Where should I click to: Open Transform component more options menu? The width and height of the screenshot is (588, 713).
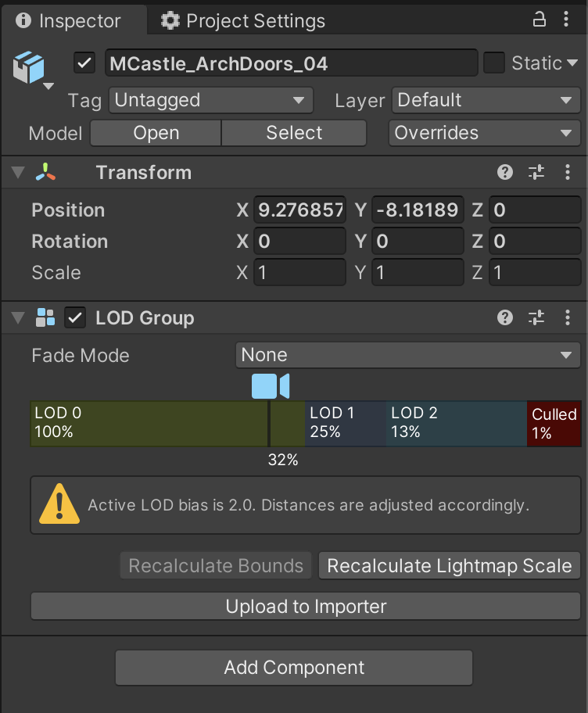pyautogui.click(x=568, y=173)
